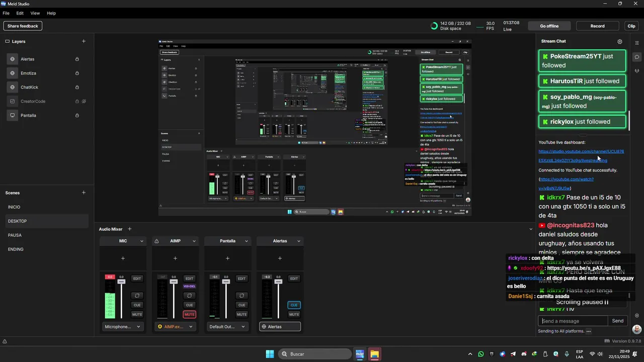Open the Edit menu
This screenshot has width=644, height=362.
pyautogui.click(x=20, y=13)
